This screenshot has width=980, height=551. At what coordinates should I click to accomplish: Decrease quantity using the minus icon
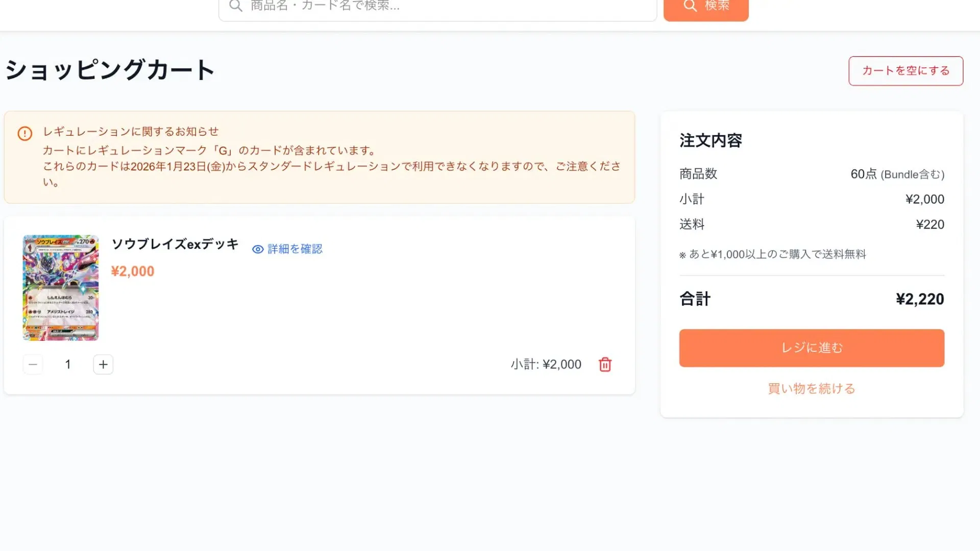(33, 364)
